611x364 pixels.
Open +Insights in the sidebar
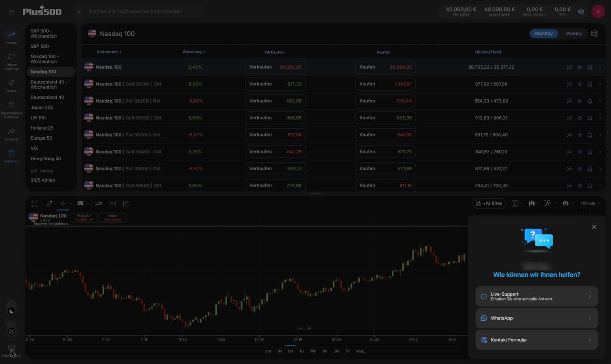(x=11, y=134)
